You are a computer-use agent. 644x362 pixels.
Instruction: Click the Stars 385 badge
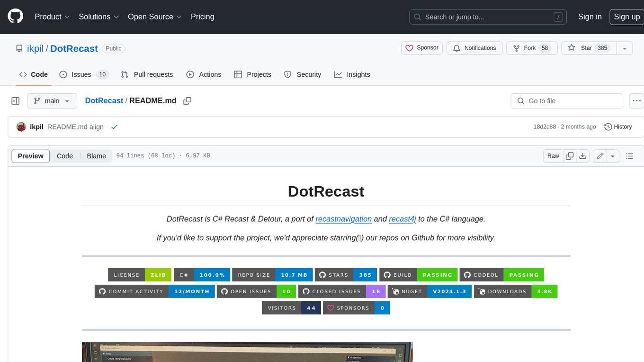pyautogui.click(x=346, y=275)
